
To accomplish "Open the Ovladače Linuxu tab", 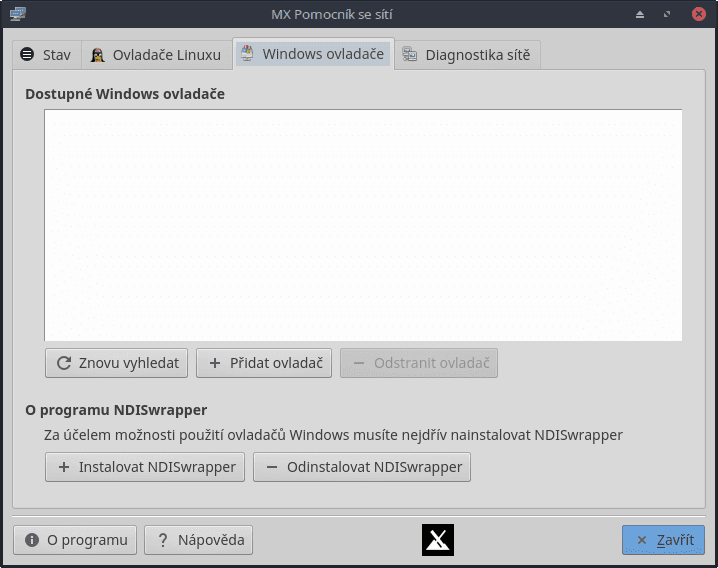I will (157, 55).
